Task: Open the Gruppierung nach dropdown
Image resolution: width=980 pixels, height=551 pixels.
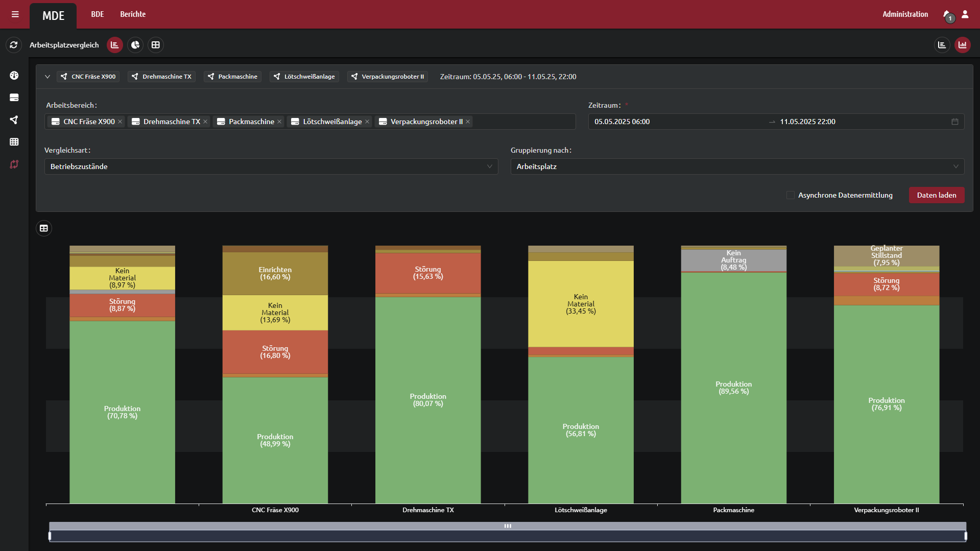Action: coord(737,166)
